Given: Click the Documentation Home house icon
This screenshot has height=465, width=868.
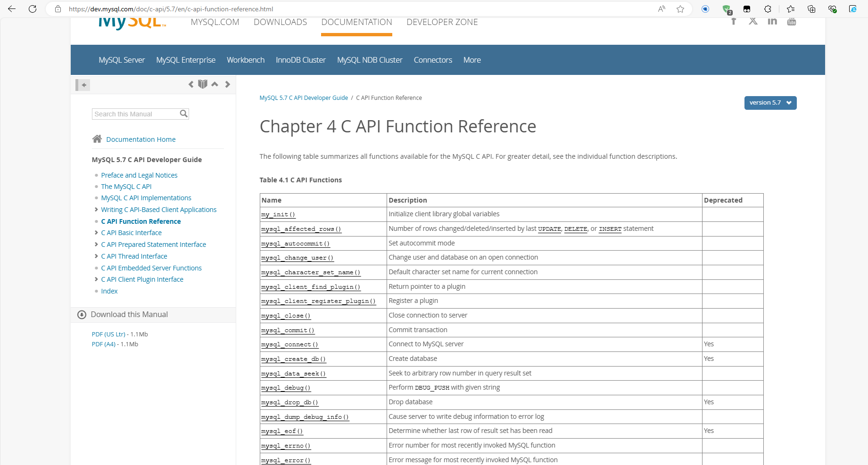Looking at the screenshot, I should click(97, 139).
